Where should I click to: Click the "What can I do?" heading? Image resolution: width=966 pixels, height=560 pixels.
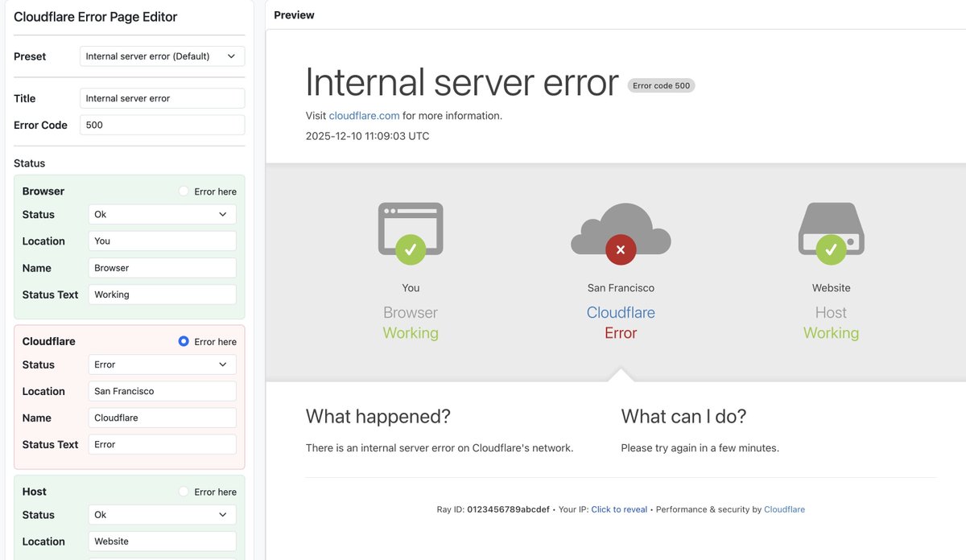click(x=683, y=416)
